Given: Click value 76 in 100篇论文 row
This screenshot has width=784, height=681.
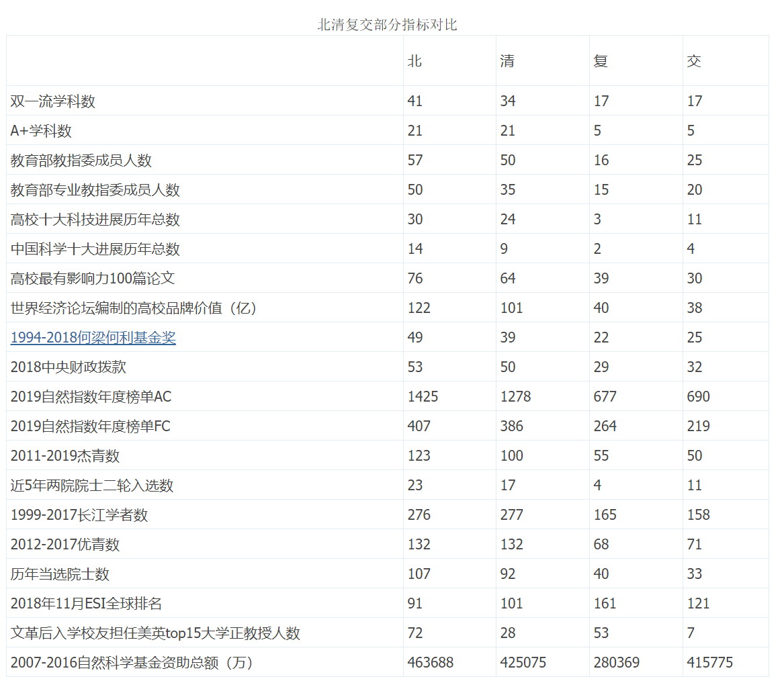Looking at the screenshot, I should point(415,278).
